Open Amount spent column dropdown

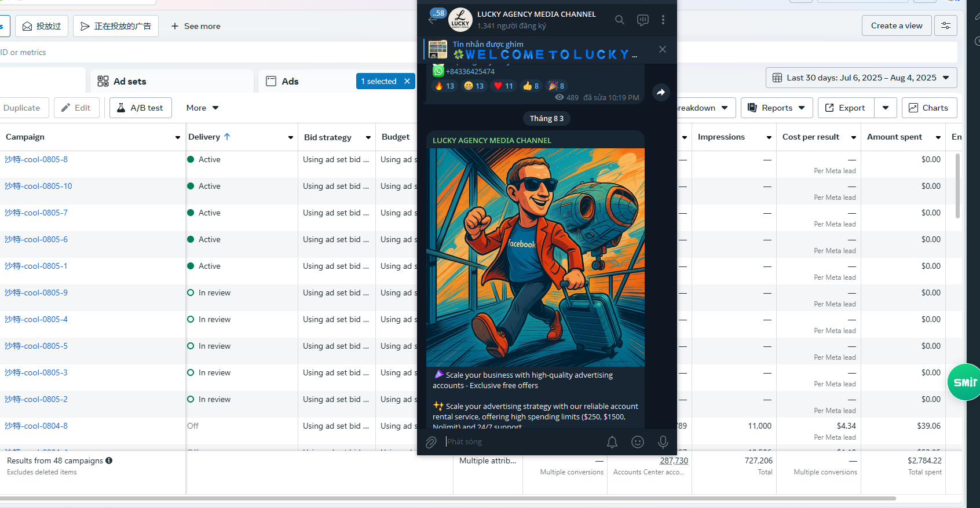pyautogui.click(x=938, y=137)
